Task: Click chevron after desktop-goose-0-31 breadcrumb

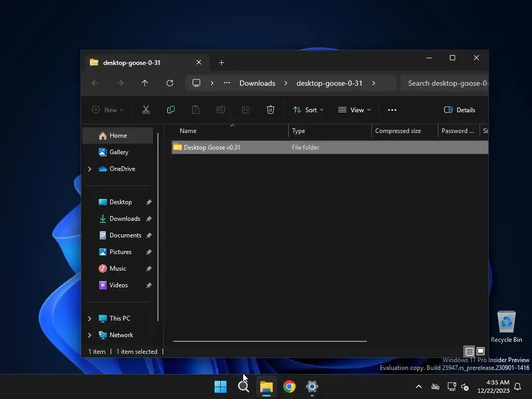Action: [x=374, y=83]
